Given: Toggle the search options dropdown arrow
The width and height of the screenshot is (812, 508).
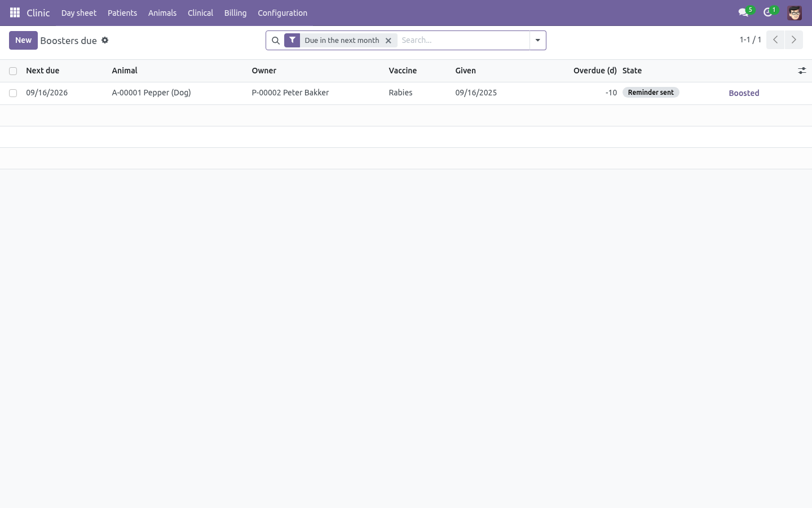Looking at the screenshot, I should [x=538, y=41].
